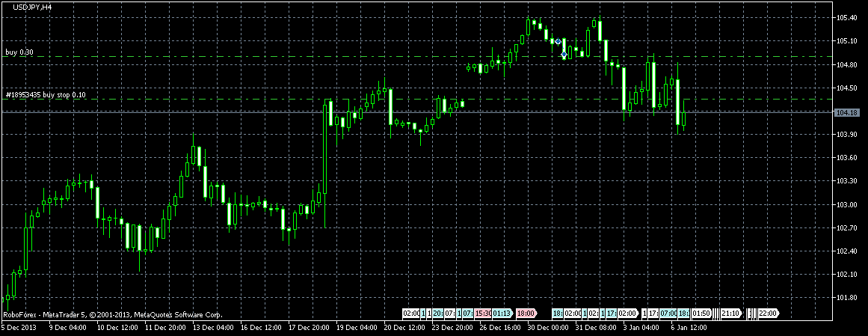
Task: Click the '31 Dec 08:00' time axis label
Action: click(595, 327)
